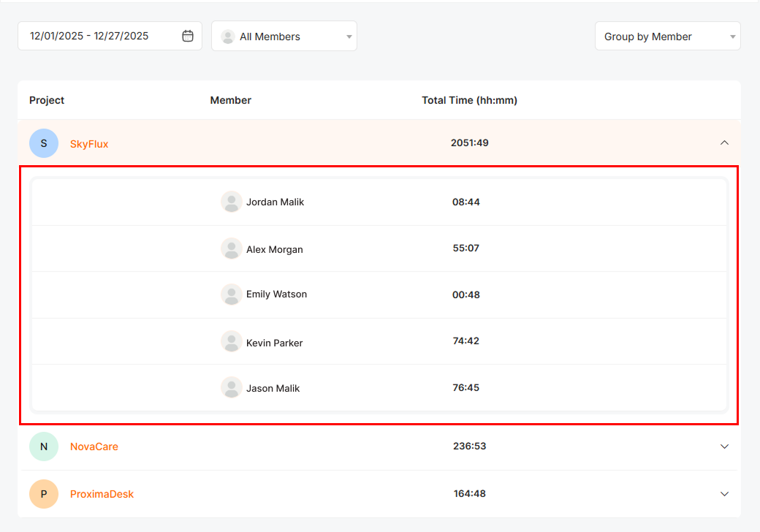
Task: Select the Kevin Parker member name
Action: (275, 343)
